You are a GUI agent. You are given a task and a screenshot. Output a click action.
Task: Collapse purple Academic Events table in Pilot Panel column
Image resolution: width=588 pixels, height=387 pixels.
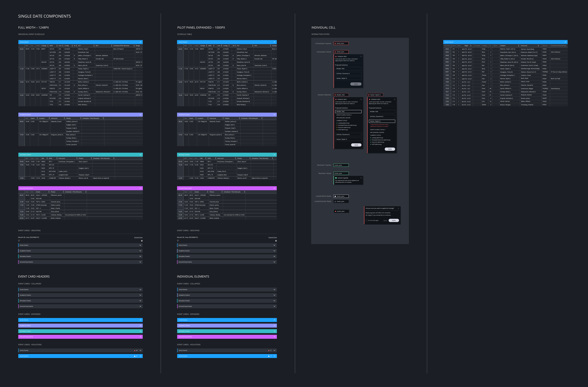pyautogui.click(x=274, y=115)
